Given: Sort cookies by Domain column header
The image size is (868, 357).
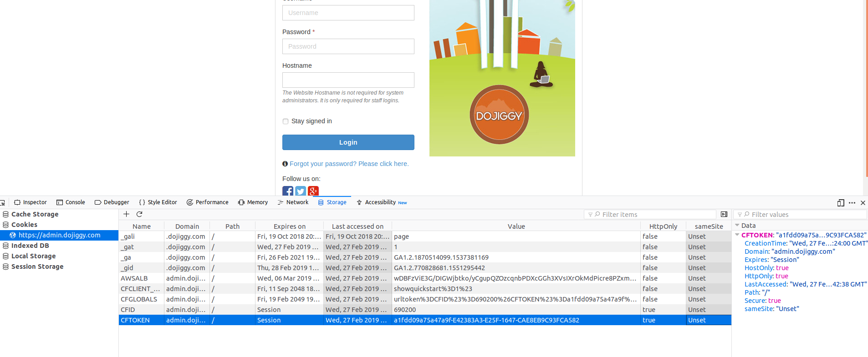Looking at the screenshot, I should click(x=187, y=226).
